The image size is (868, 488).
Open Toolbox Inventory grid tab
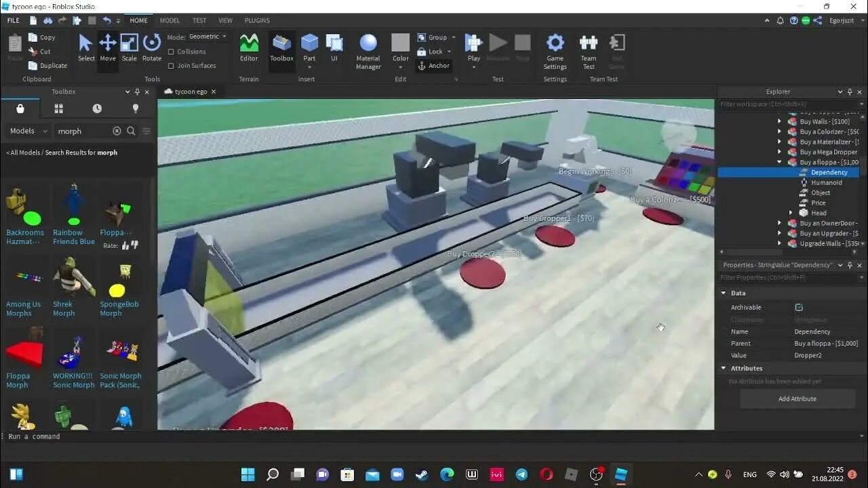click(58, 108)
